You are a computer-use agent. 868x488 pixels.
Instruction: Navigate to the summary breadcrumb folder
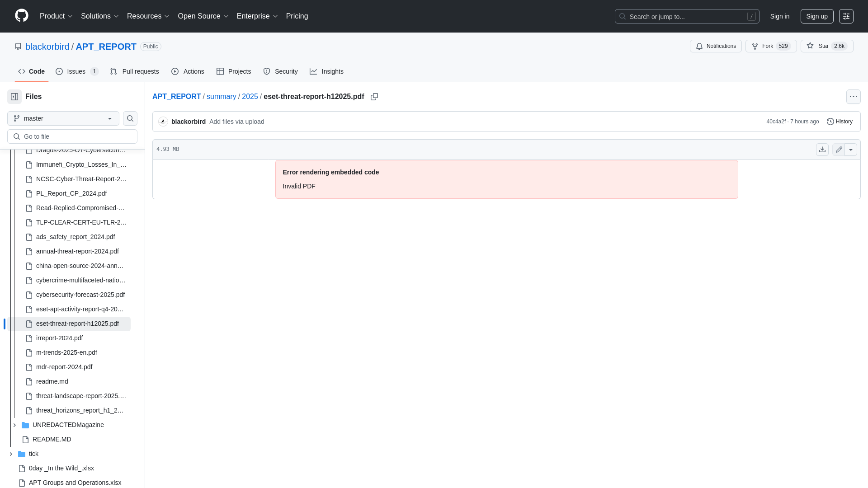221,97
